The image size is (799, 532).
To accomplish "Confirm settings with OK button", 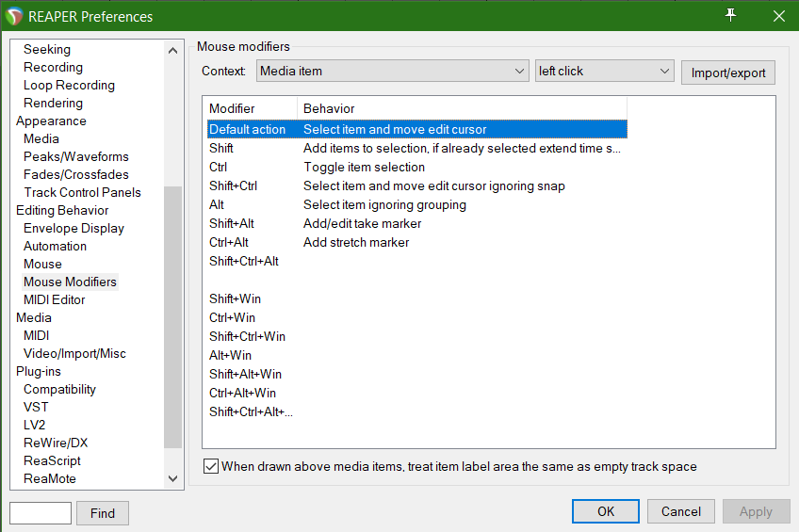I will point(605,511).
